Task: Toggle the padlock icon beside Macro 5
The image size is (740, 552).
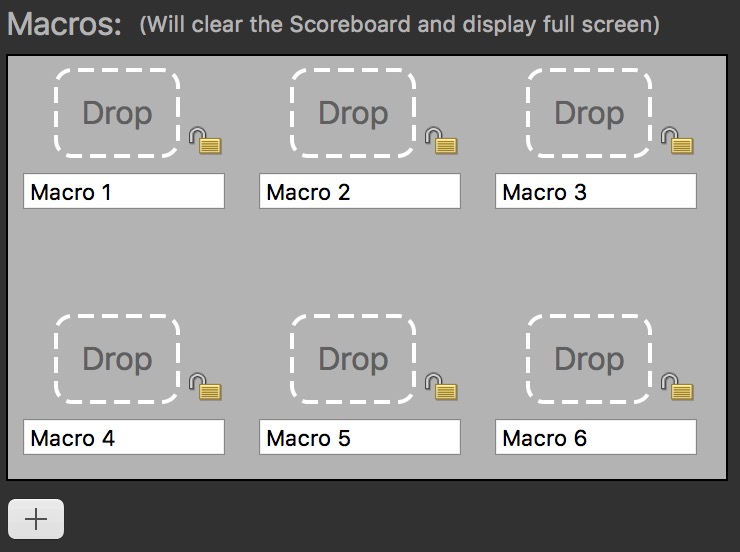Action: pyautogui.click(x=441, y=387)
